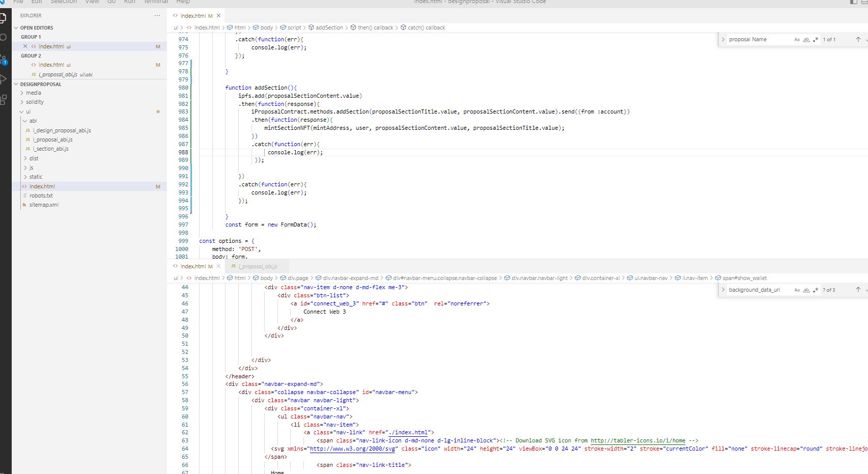Open the Explorer view in activity bar
The image size is (868, 474).
3,17
